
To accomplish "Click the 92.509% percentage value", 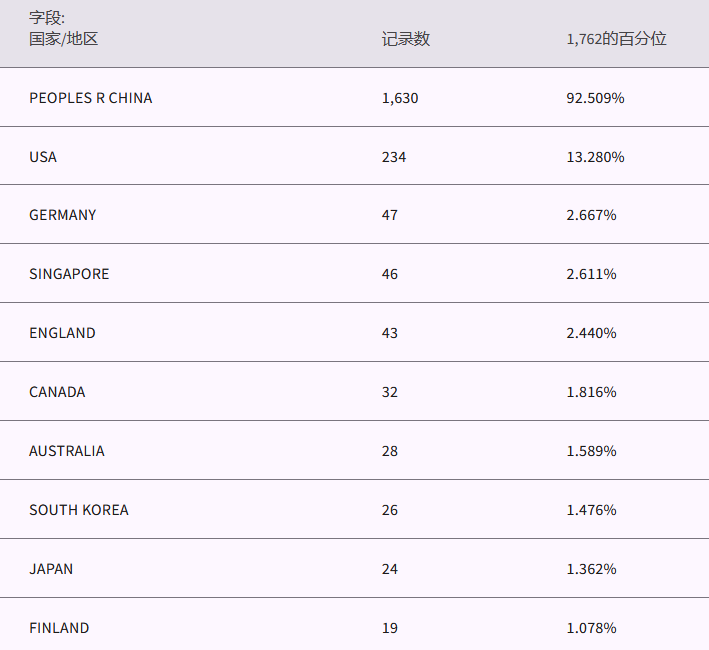I will click(595, 98).
